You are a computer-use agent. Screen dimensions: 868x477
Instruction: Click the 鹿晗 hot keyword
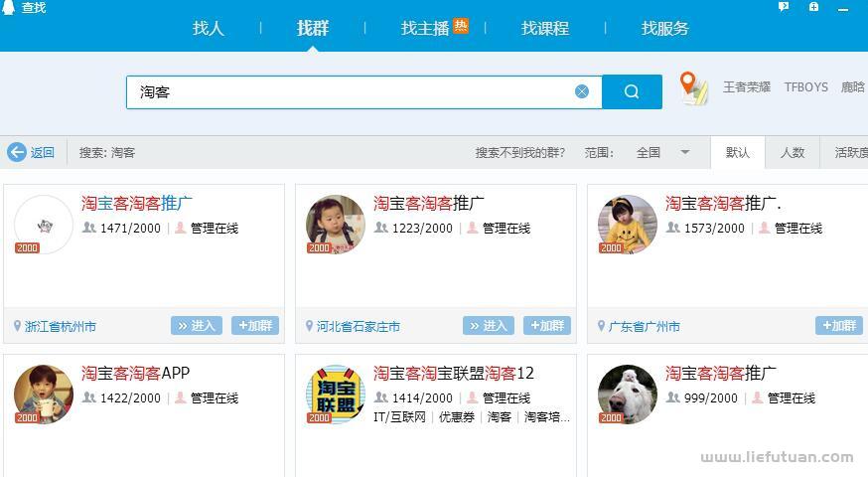[x=853, y=87]
